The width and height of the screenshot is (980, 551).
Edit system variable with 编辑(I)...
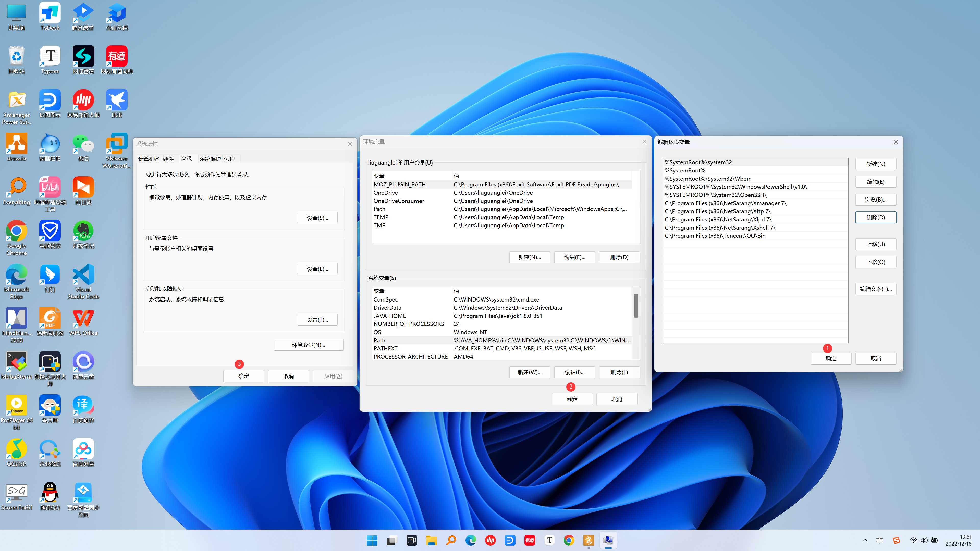[574, 372]
